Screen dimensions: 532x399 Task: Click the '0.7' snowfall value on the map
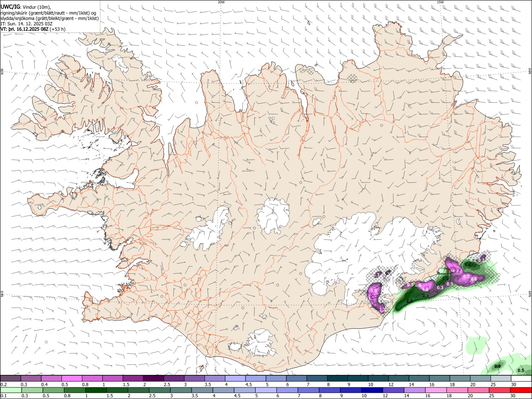point(466,277)
